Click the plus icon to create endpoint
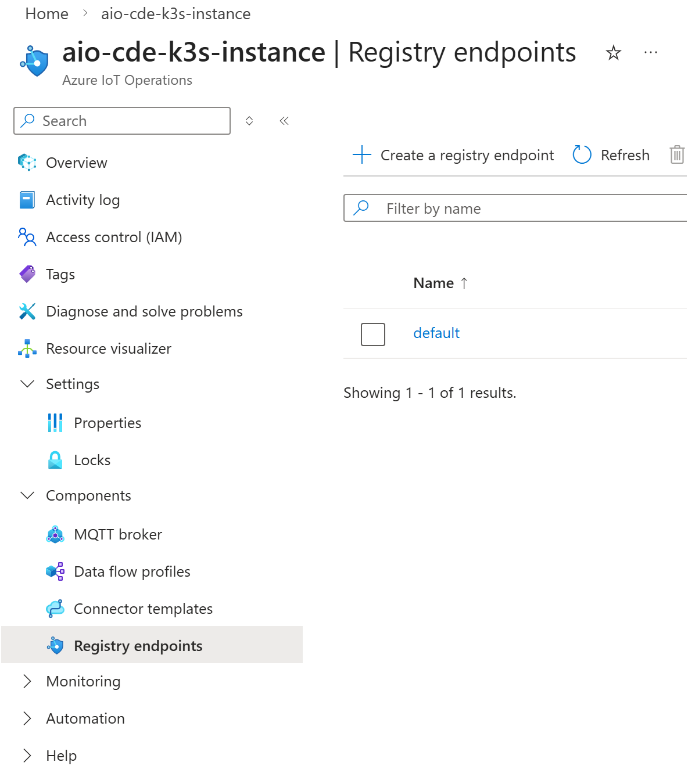 pos(362,155)
